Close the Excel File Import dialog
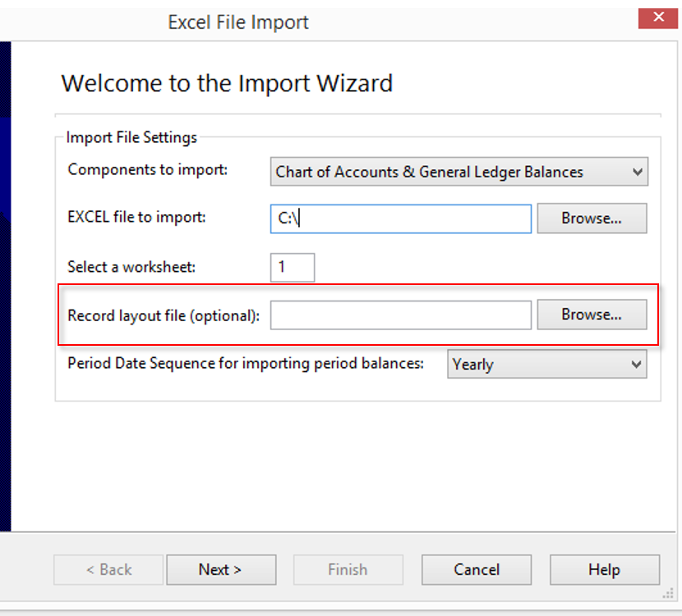682x616 pixels. point(659,18)
